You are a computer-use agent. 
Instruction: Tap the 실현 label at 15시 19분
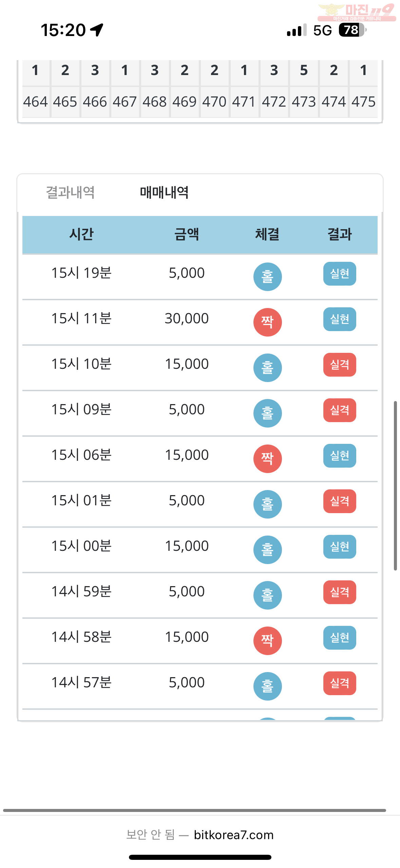(x=340, y=274)
